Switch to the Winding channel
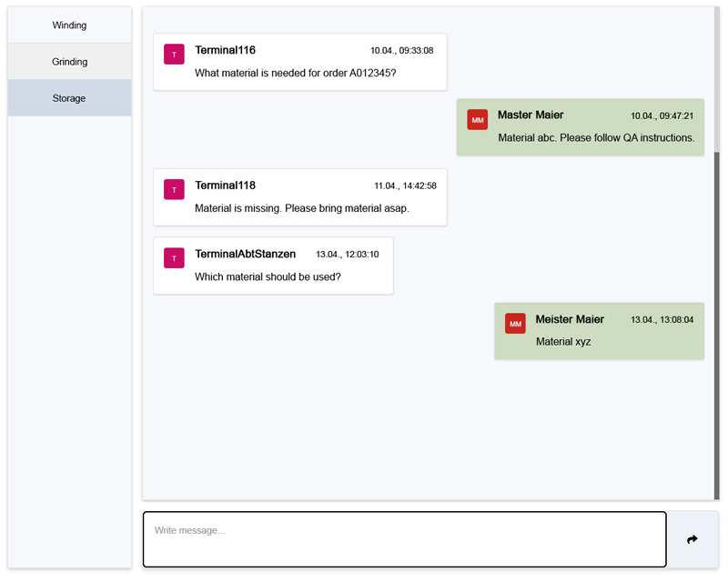Image resolution: width=728 pixels, height=582 pixels. pyautogui.click(x=69, y=25)
